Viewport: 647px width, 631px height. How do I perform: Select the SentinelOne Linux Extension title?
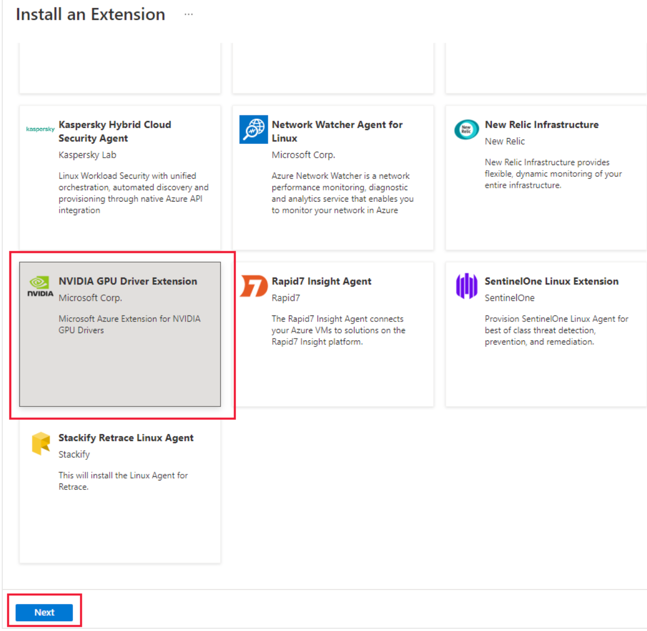click(551, 281)
